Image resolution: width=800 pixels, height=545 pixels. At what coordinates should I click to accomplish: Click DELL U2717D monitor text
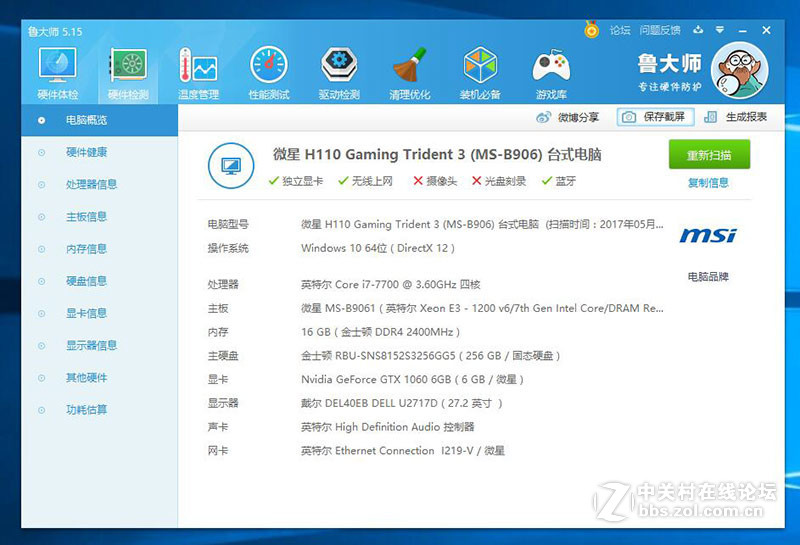[x=402, y=403]
